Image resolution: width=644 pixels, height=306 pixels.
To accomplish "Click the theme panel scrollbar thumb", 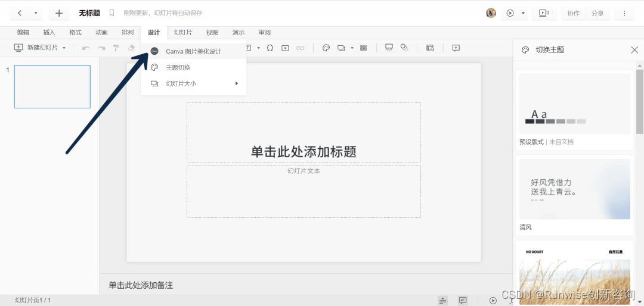I will pyautogui.click(x=639, y=102).
